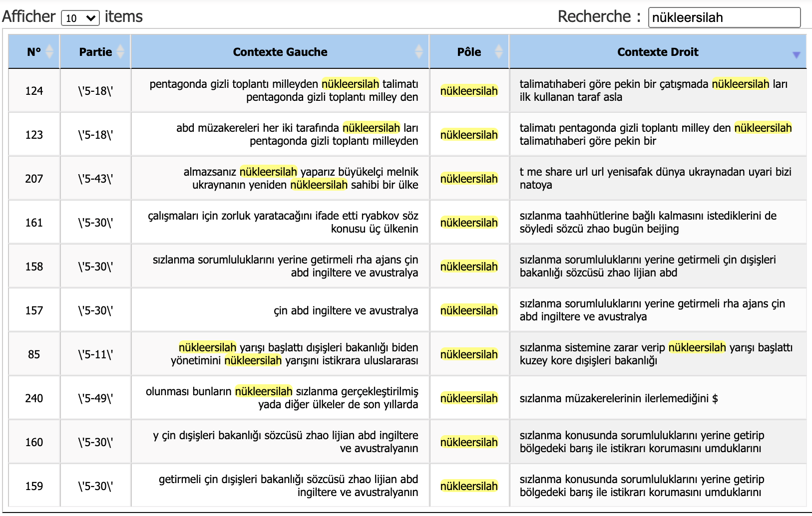The height and width of the screenshot is (516, 812).
Task: Click right context 'talimatıhaberi göre pekin bir çatışmada'
Action: (614, 84)
